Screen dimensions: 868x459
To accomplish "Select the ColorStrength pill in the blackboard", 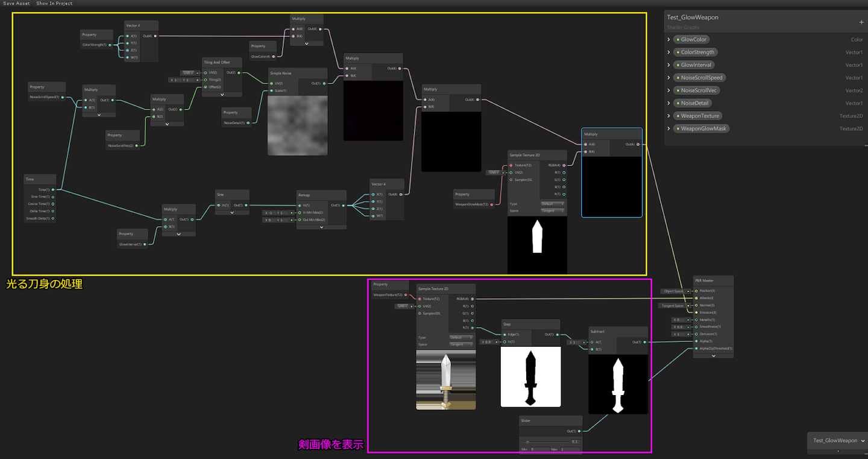I will pyautogui.click(x=695, y=52).
